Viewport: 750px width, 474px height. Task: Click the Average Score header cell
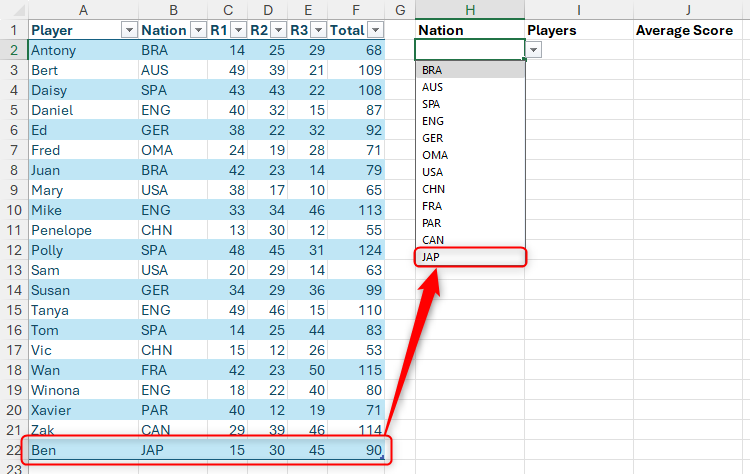click(677, 30)
